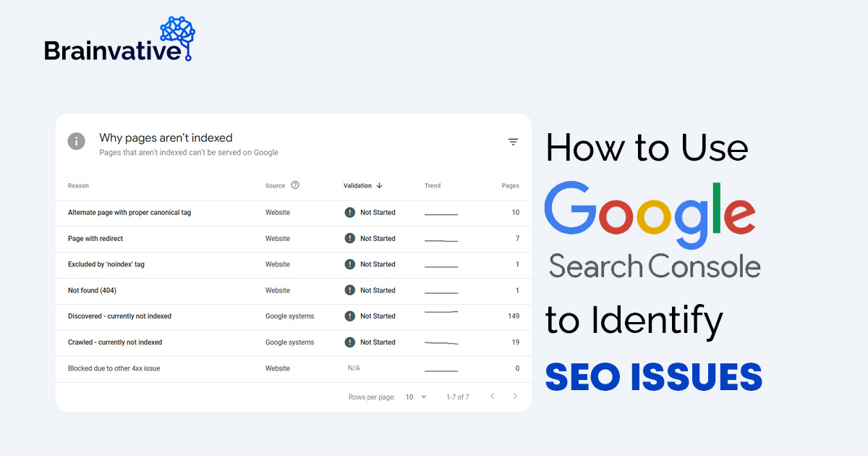Click the status icon in Page with redirect row
Image resolution: width=868 pixels, height=456 pixels.
coord(350,239)
